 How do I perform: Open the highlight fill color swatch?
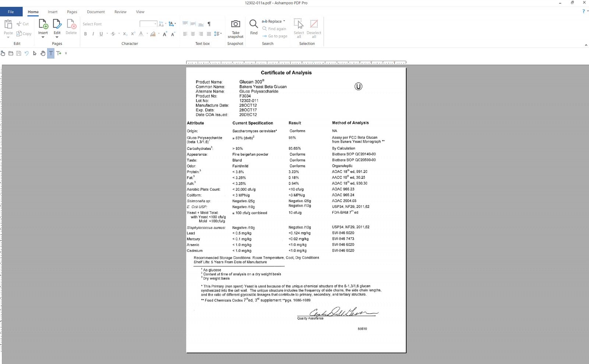coord(153,34)
